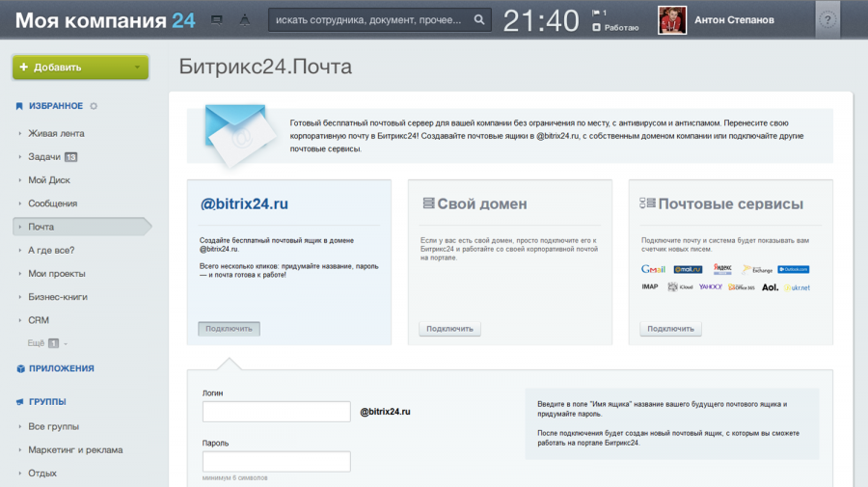Open Мой Диск in sidebar
Viewport: 868px width, 487px height.
[x=49, y=180]
